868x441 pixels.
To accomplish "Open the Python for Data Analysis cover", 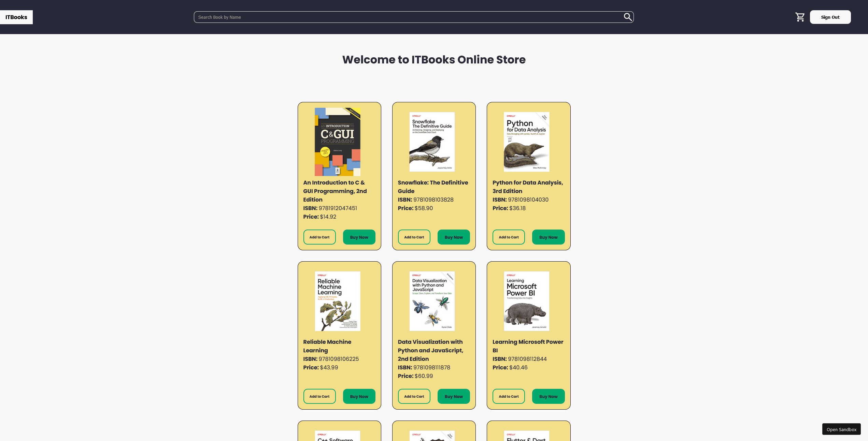I will click(x=527, y=142).
